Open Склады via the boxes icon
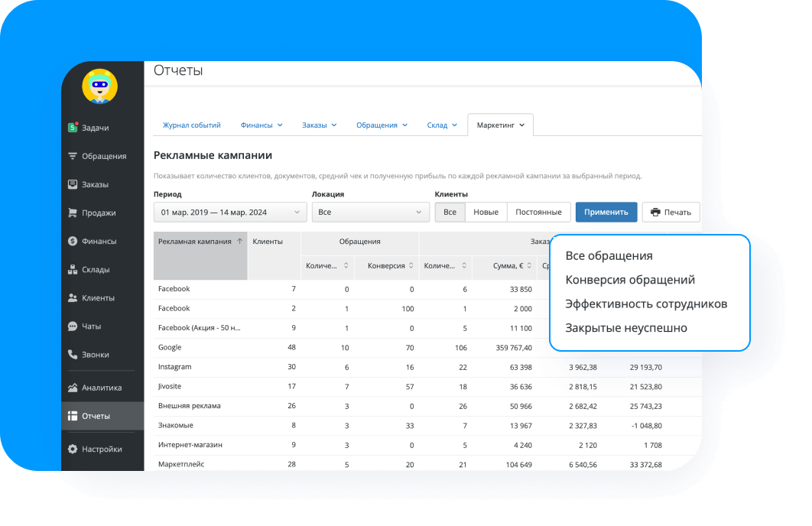Screen dimensions: 812x526 pyautogui.click(x=73, y=269)
